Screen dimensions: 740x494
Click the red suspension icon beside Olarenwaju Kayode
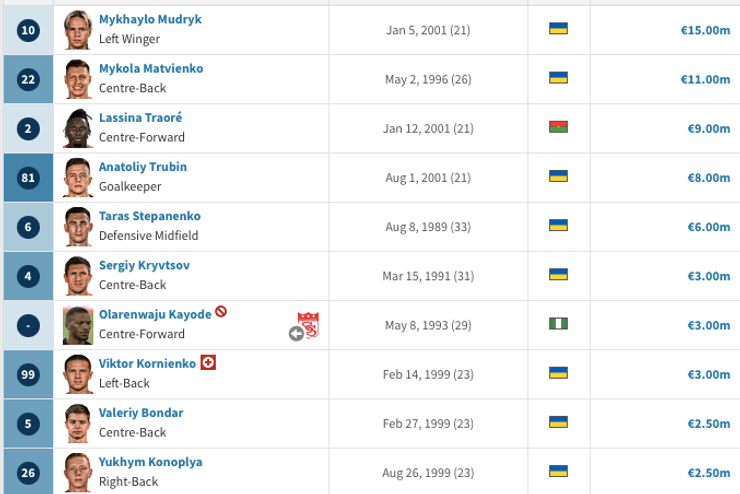[221, 313]
